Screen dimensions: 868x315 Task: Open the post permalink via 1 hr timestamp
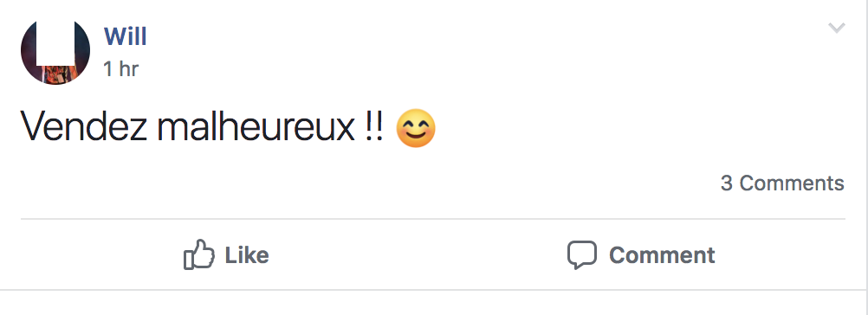pyautogui.click(x=120, y=69)
